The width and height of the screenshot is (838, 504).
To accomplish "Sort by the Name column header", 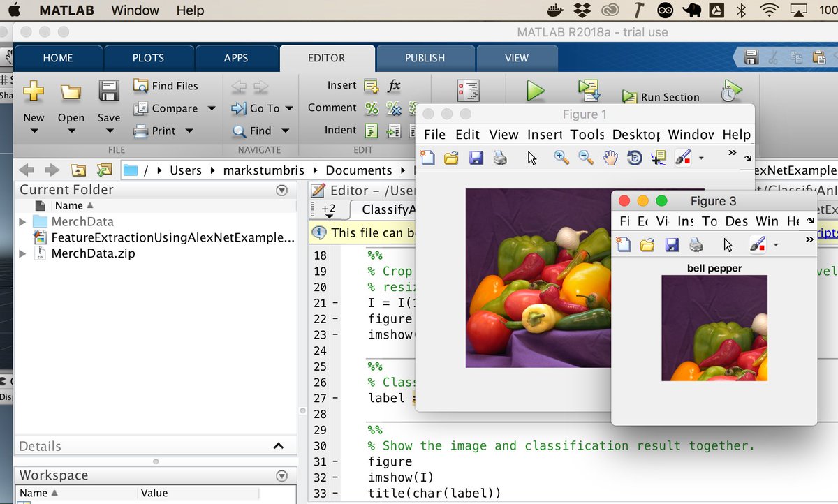I will click(x=73, y=206).
